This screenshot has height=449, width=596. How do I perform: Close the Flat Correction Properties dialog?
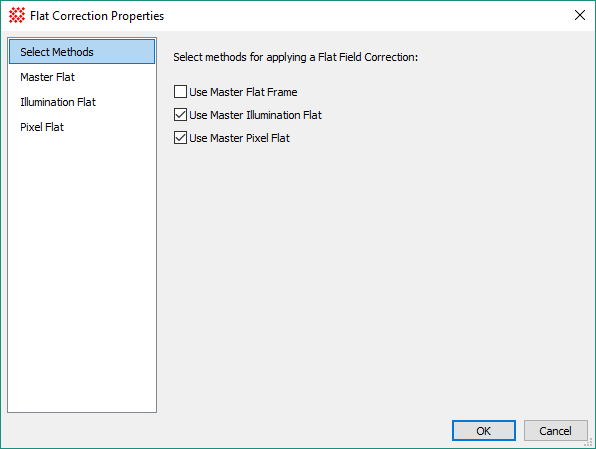click(x=580, y=15)
